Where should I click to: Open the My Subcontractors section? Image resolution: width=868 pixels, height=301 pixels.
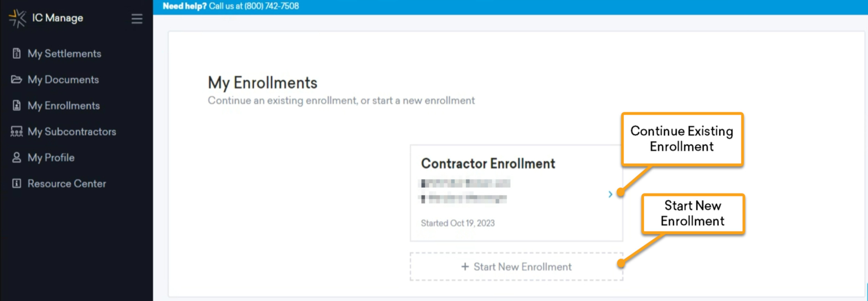click(72, 132)
